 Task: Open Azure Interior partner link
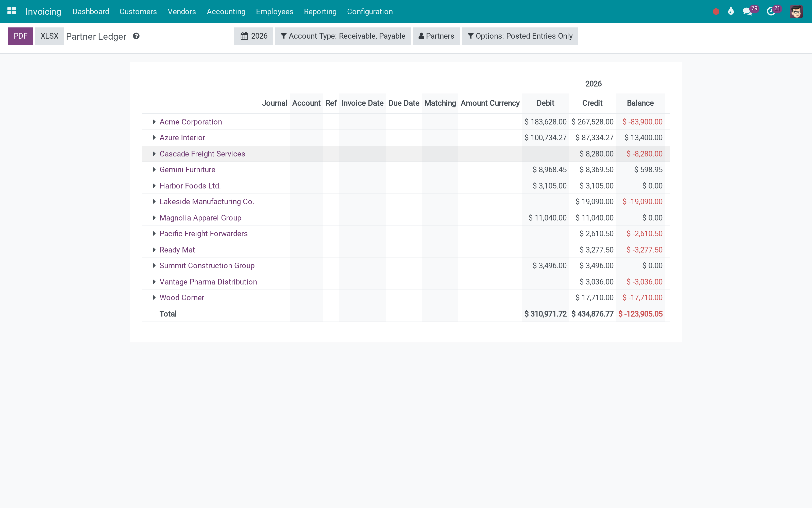[182, 137]
